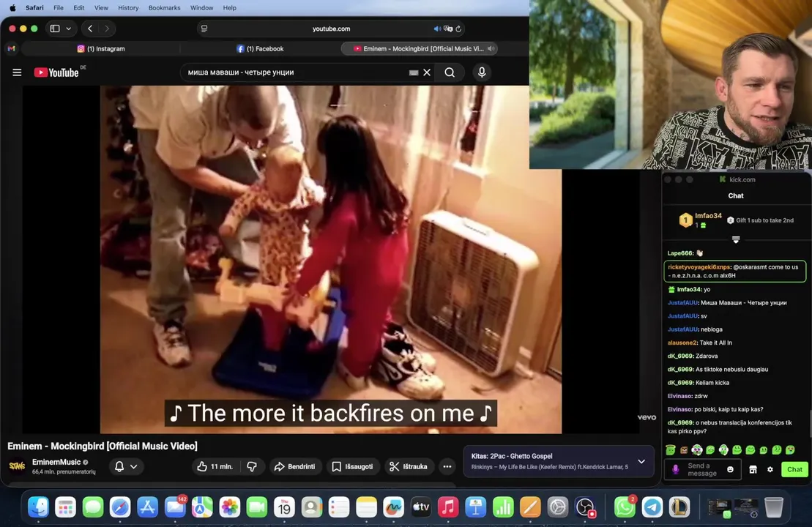The width and height of the screenshot is (812, 527).
Task: Open the EminemMusic channel link
Action: (x=56, y=462)
